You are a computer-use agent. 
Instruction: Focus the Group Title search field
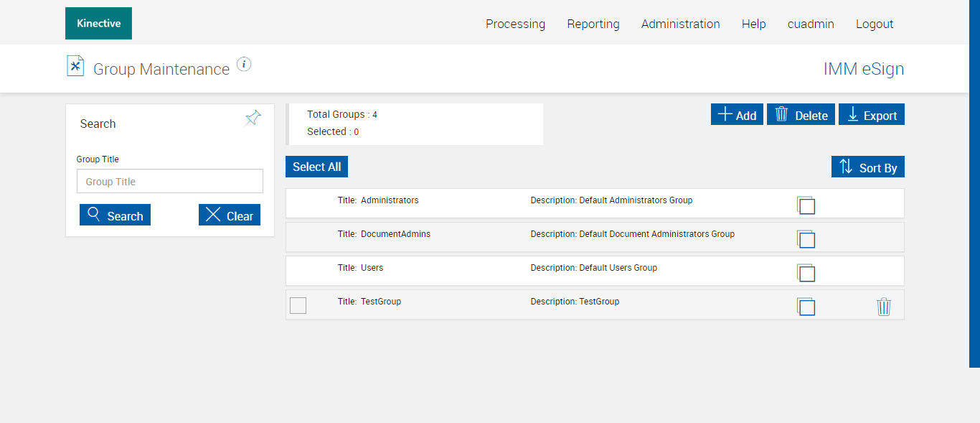[170, 182]
